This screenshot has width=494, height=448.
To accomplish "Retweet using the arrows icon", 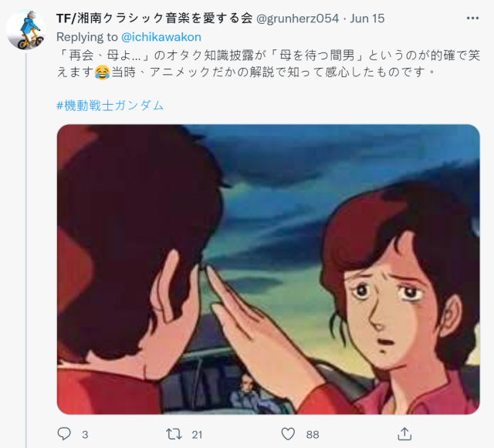I will tap(174, 434).
